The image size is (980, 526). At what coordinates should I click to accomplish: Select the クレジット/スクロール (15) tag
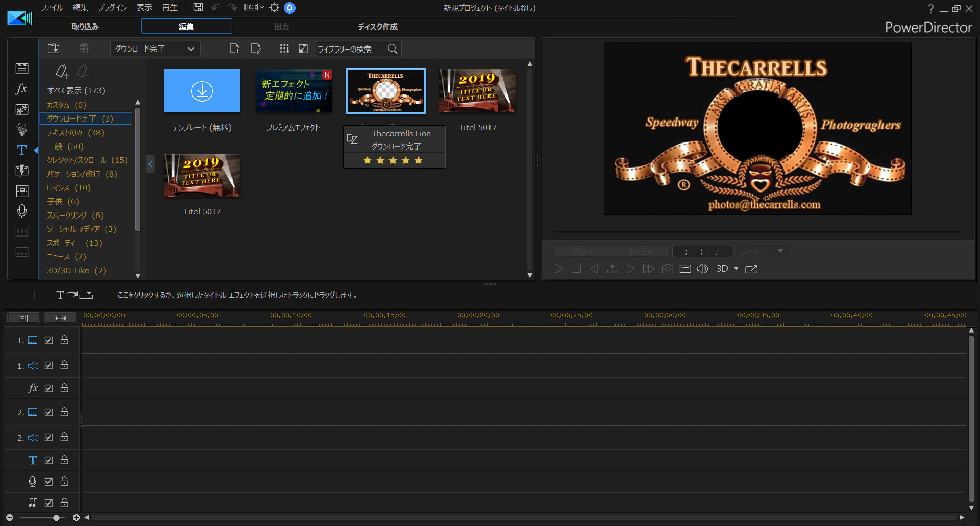[x=87, y=160]
